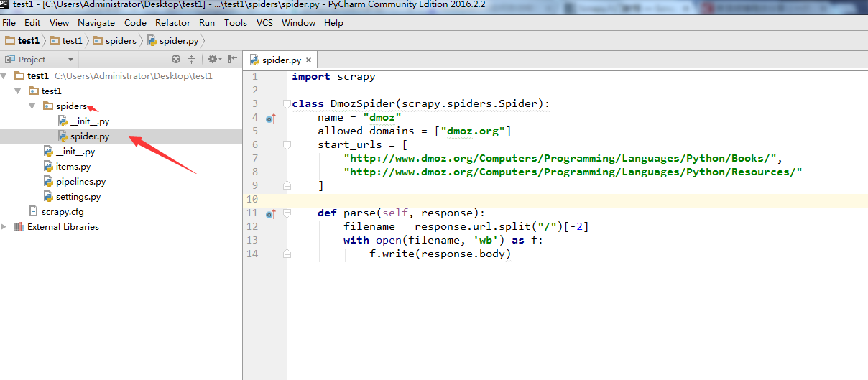Viewport: 868px width, 380px height.
Task: Click the Project view icon in the panel header
Action: pos(9,60)
